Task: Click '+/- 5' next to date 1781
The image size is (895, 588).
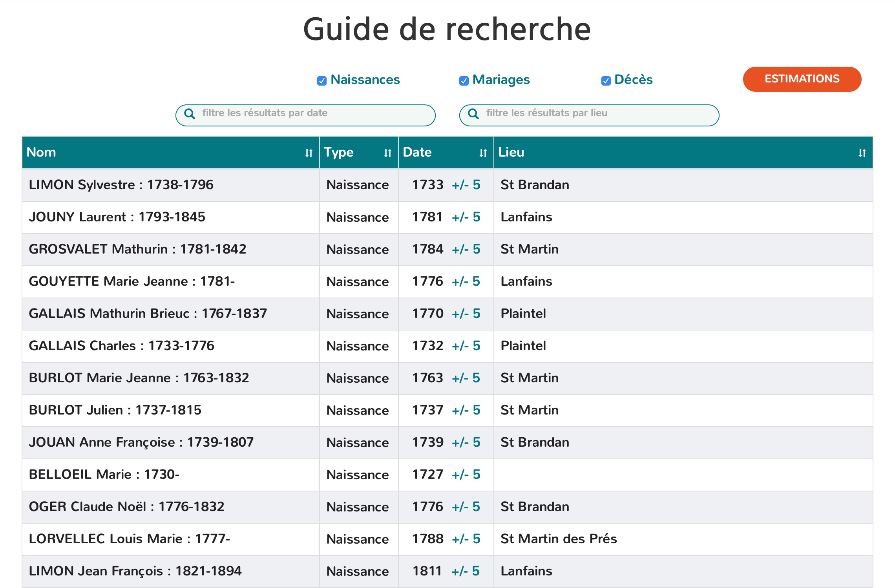Action: pos(466,217)
